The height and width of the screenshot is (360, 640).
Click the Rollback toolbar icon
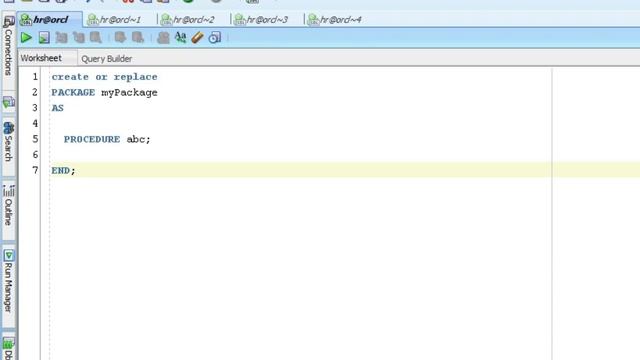(x=138, y=38)
